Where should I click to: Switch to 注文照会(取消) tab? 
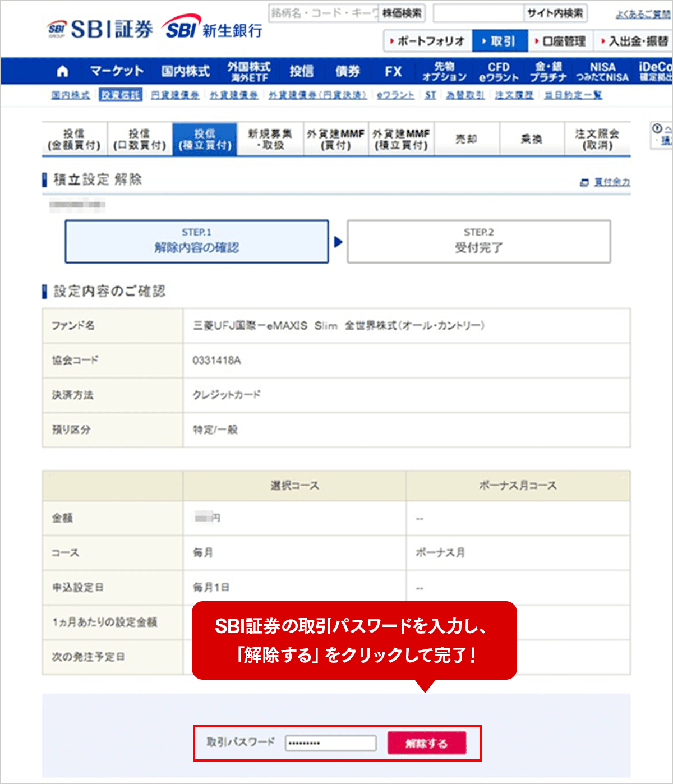point(597,139)
